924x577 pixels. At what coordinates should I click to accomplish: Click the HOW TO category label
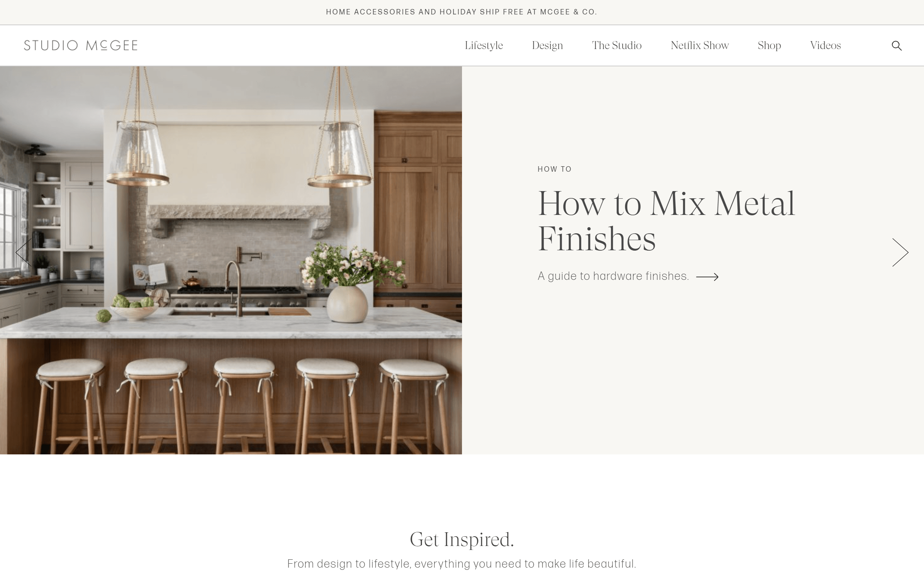pos(554,169)
